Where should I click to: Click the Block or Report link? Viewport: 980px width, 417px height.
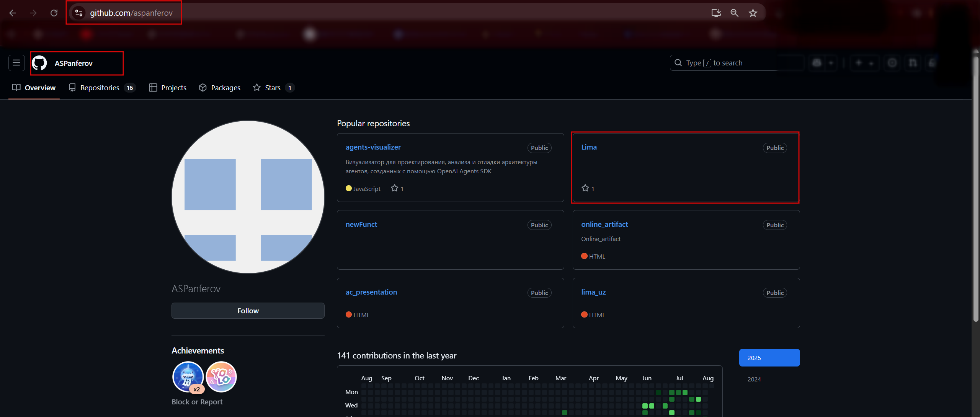point(197,402)
